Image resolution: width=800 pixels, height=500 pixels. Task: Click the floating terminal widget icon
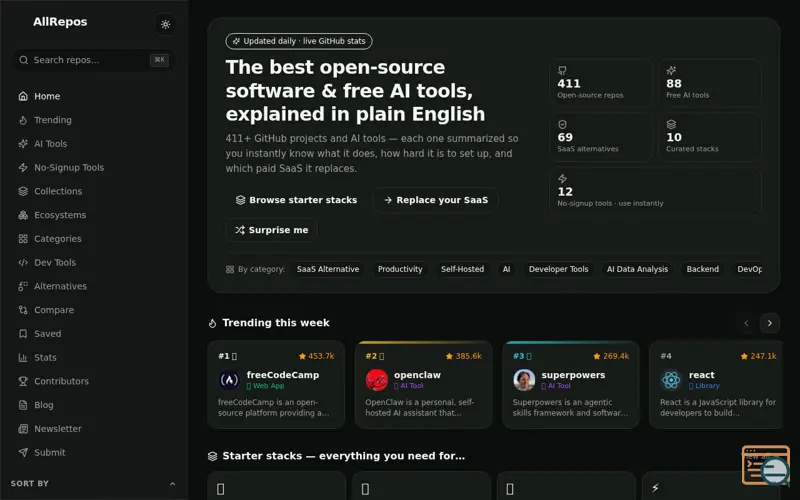click(765, 465)
